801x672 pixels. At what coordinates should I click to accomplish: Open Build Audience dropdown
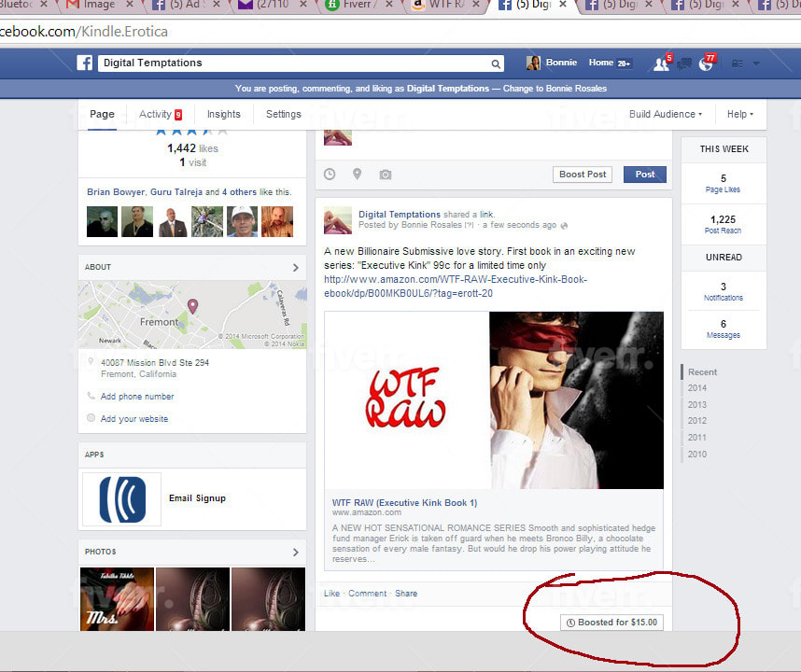(665, 115)
